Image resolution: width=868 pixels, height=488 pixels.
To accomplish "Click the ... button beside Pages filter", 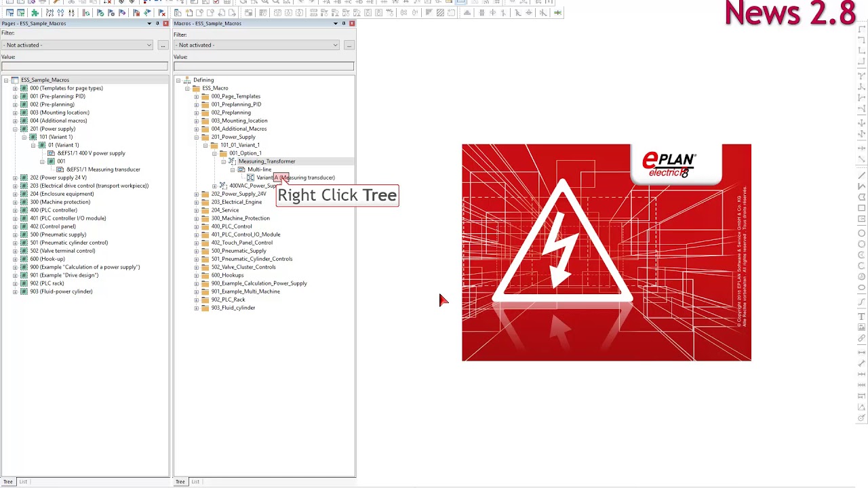I will click(163, 45).
